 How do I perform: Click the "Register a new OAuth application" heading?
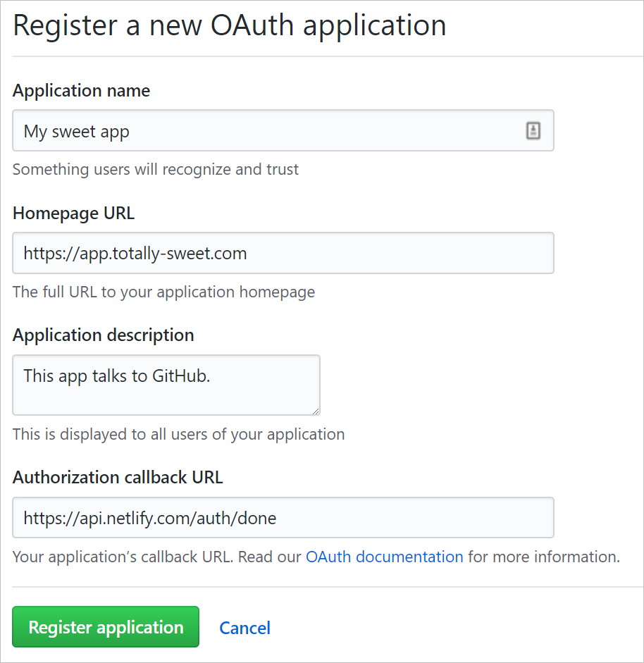tap(230, 26)
